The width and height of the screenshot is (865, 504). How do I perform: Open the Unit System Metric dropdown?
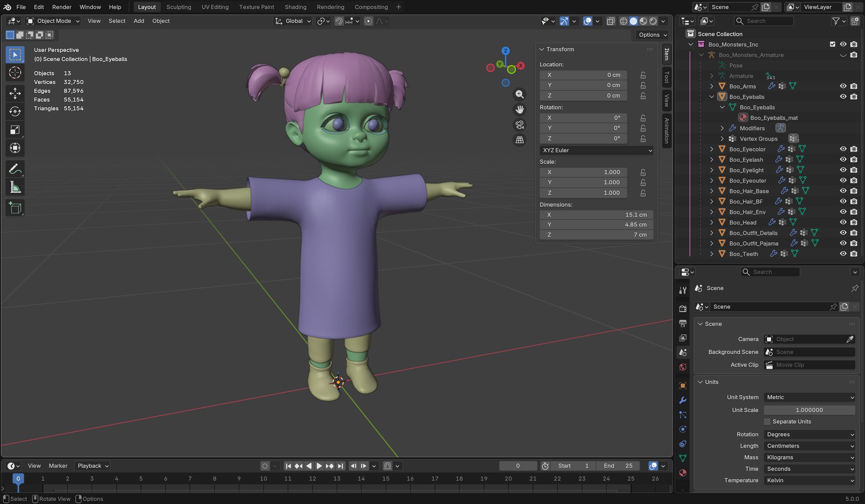point(810,397)
